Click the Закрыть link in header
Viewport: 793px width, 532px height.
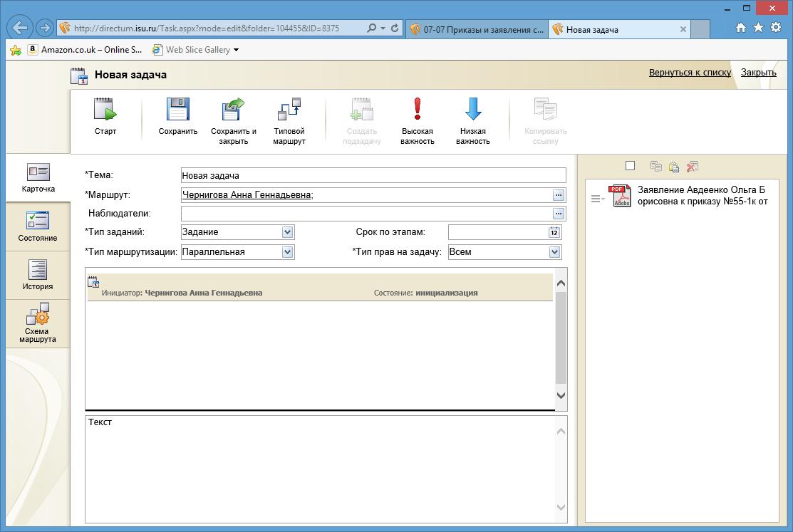point(758,73)
